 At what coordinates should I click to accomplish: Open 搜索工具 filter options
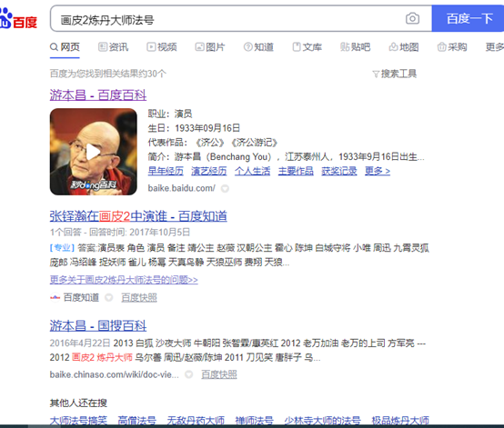(395, 74)
